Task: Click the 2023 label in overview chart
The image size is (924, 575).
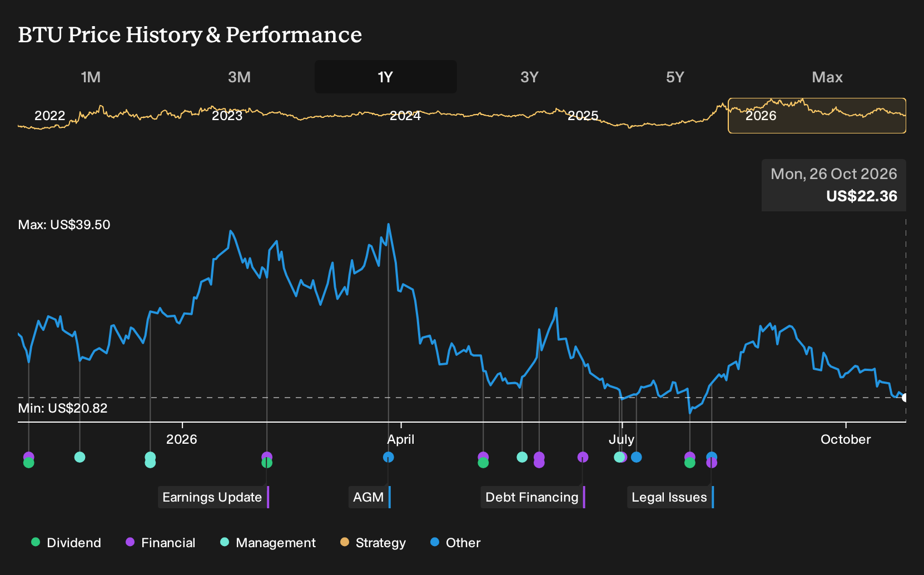Action: 227,116
